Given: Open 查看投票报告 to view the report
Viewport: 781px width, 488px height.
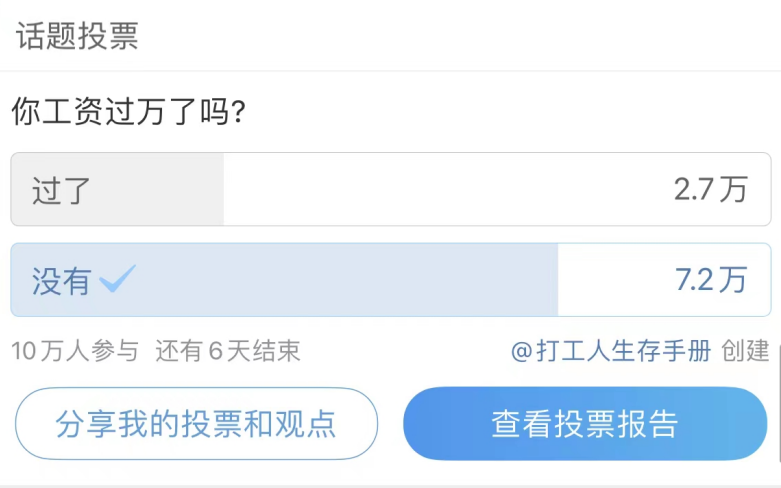Looking at the screenshot, I should 585,424.
